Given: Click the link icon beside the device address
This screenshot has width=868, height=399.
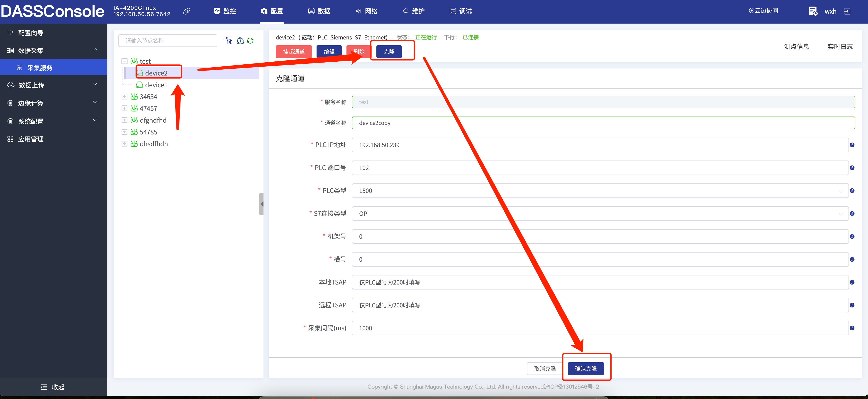Looking at the screenshot, I should pos(187,11).
